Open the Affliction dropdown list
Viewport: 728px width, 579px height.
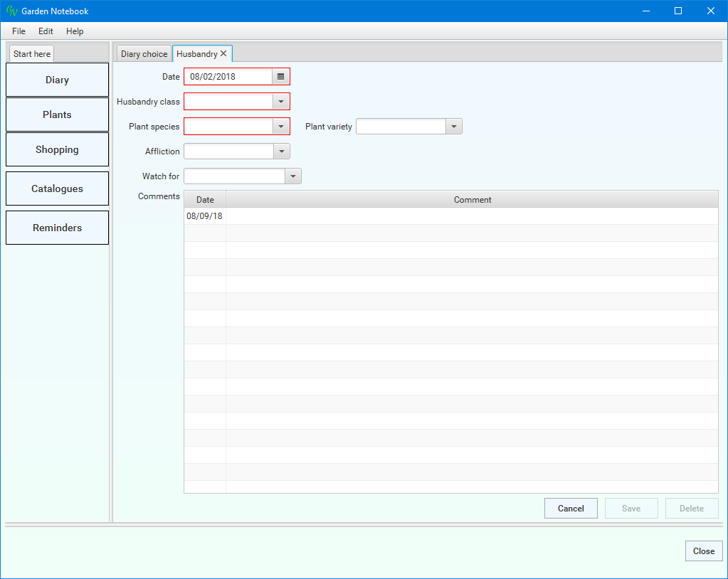click(x=280, y=152)
